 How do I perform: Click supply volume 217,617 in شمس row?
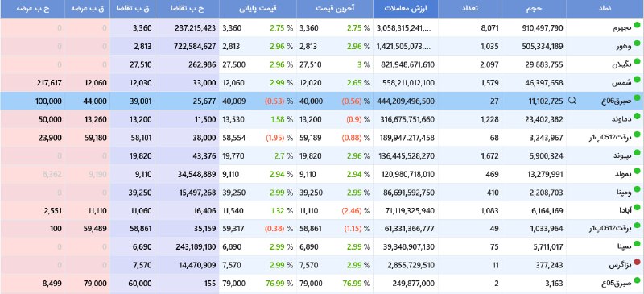tap(49, 83)
